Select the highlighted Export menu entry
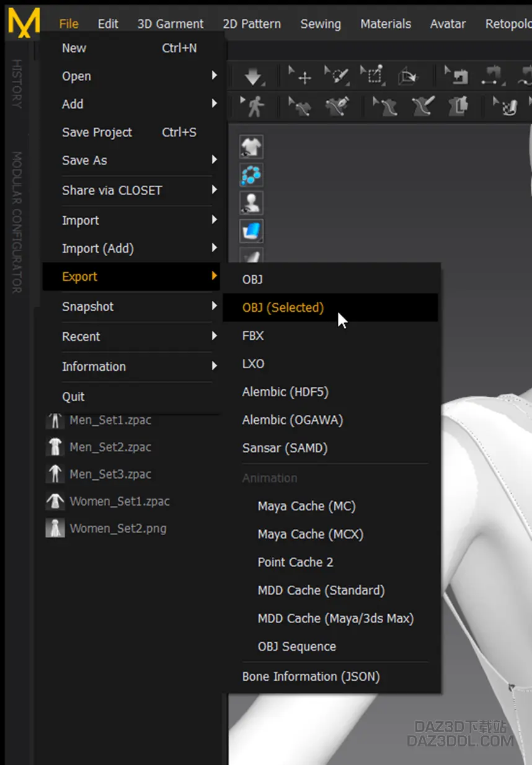The image size is (532, 765). 131,276
